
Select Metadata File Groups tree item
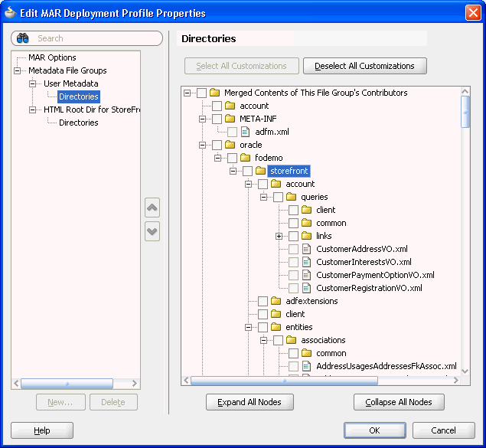(67, 70)
